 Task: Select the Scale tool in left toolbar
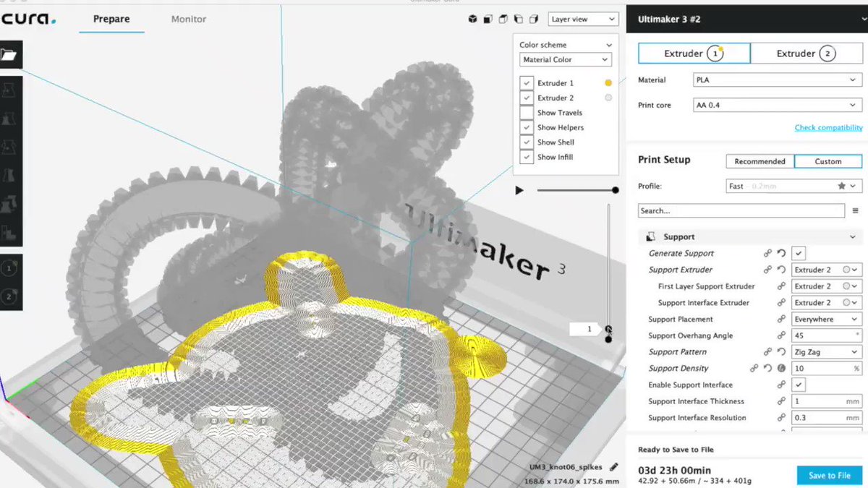(9, 119)
